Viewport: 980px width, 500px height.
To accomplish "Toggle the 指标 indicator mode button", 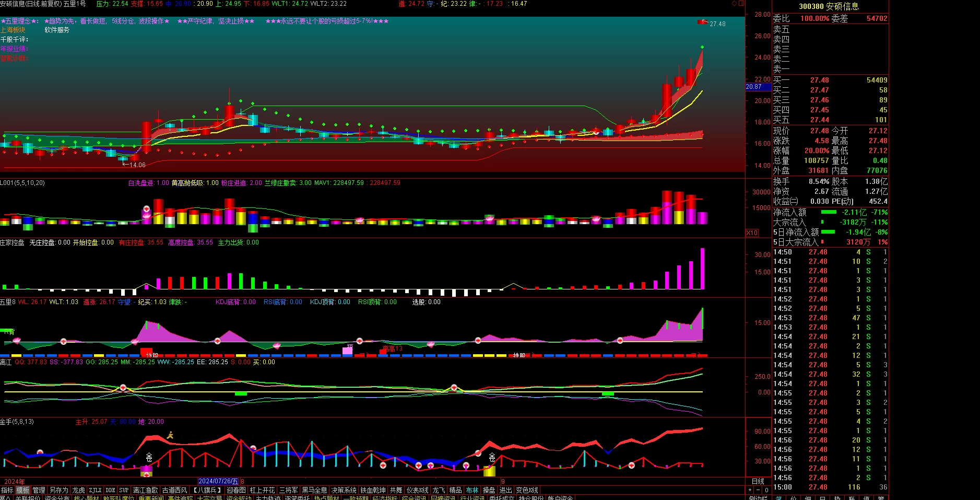I will [7, 490].
